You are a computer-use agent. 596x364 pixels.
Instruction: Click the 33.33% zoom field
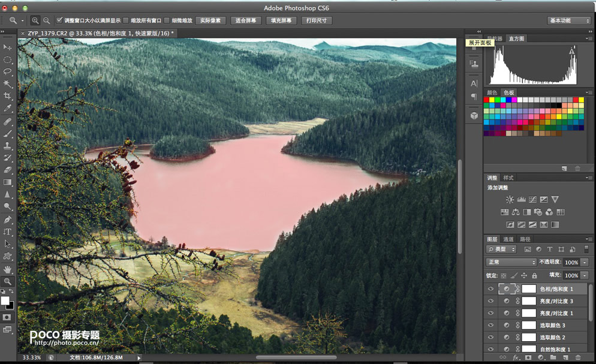pyautogui.click(x=32, y=357)
